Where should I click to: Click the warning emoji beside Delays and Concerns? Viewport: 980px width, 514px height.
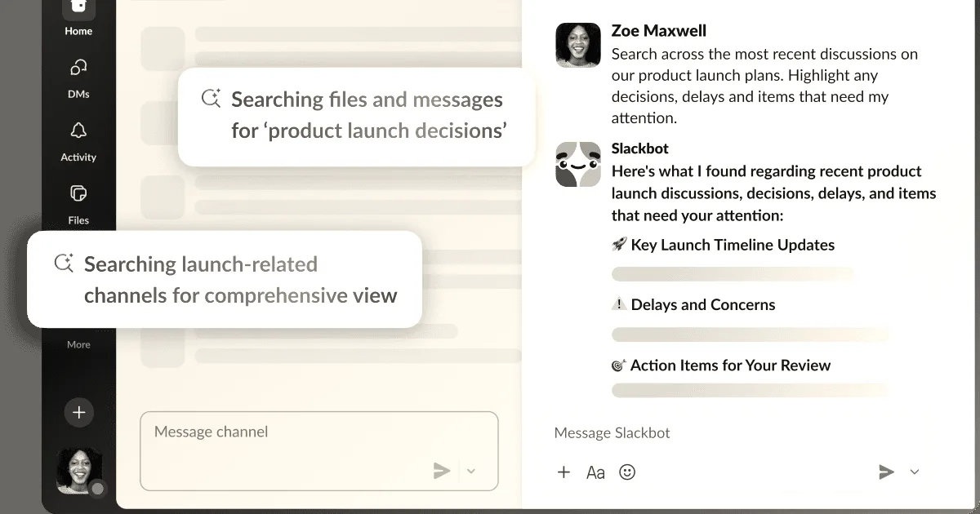click(x=619, y=304)
